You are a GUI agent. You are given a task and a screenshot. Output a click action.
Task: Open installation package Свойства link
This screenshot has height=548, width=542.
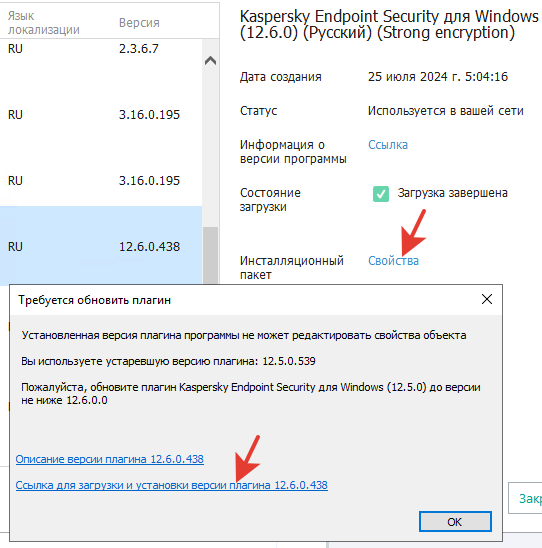393,261
